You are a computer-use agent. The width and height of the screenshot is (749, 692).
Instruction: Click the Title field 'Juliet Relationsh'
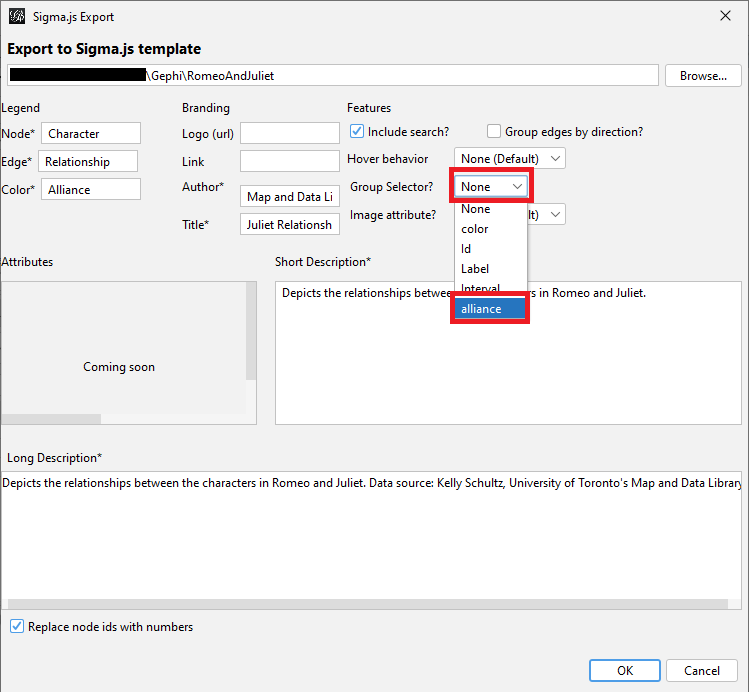coord(289,224)
